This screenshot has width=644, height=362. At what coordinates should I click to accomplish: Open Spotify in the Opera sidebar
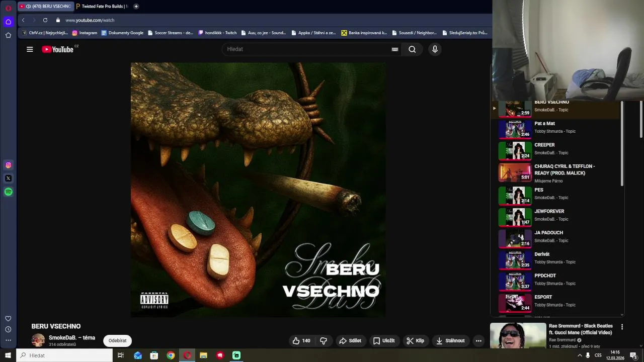(8, 192)
